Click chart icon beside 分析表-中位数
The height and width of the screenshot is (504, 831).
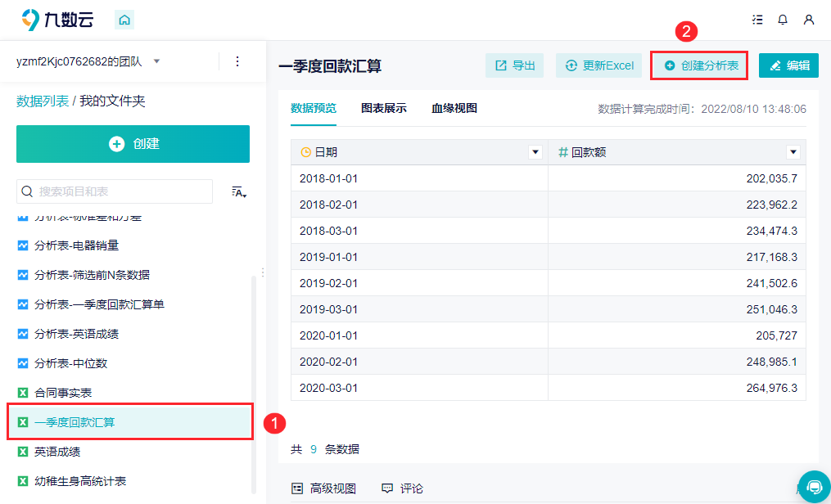point(23,364)
